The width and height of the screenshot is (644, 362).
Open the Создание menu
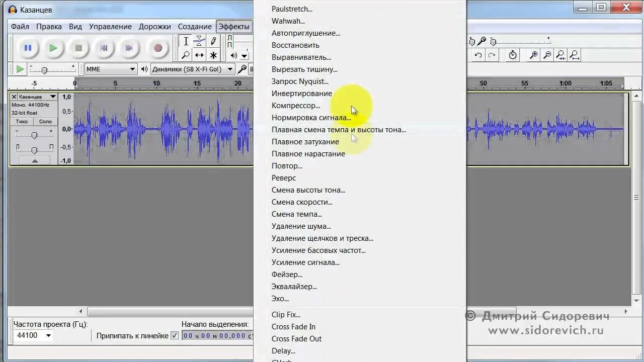point(195,27)
